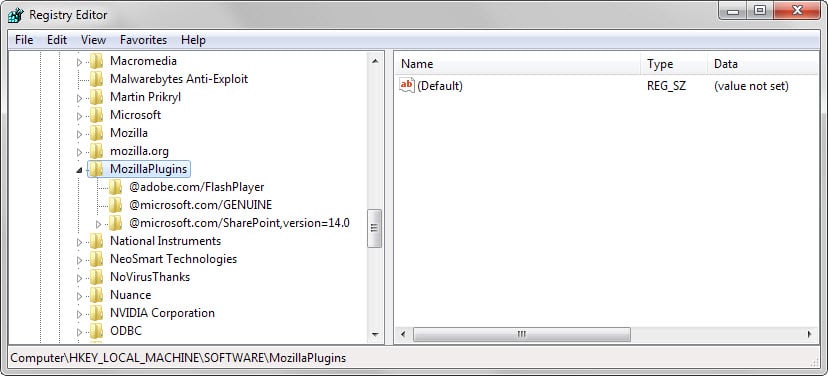Click the values pane scroll left arrow
The height and width of the screenshot is (376, 828).
[403, 334]
